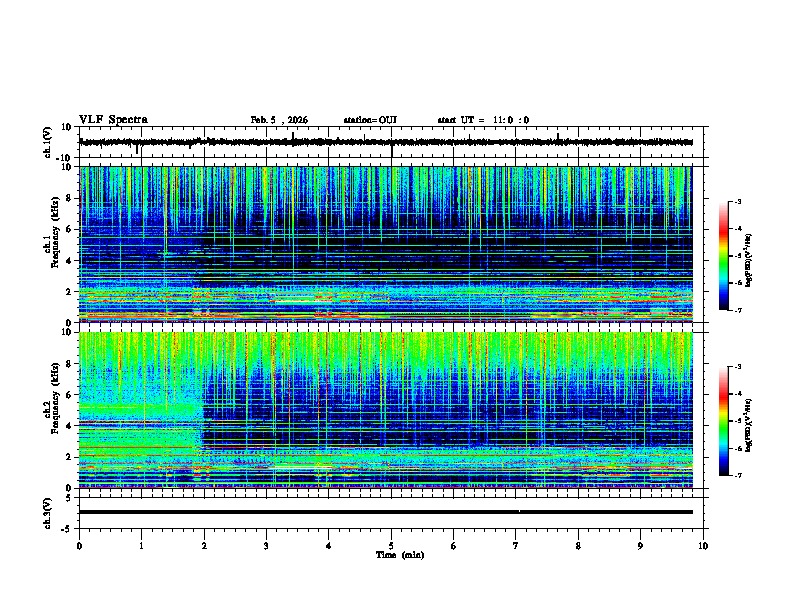Click the "4" kHz tick on ch.1 frequency axis
The image size is (792, 612).
click(69, 261)
